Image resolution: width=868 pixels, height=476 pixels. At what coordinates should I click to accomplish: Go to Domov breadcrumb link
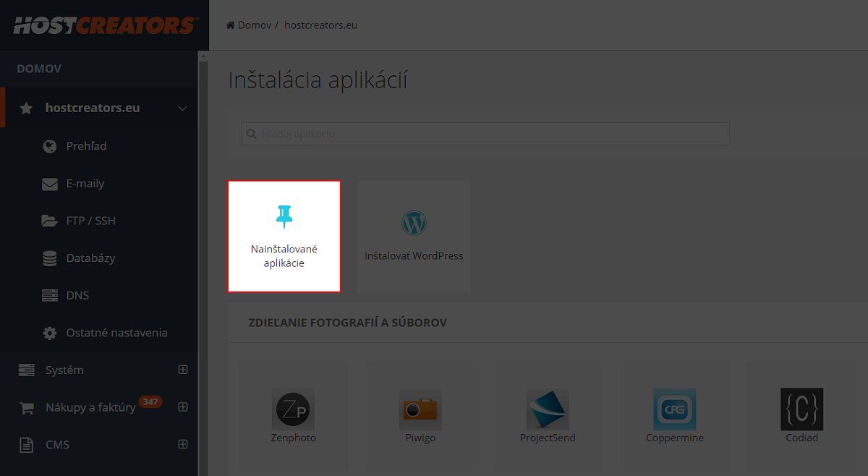pos(255,25)
